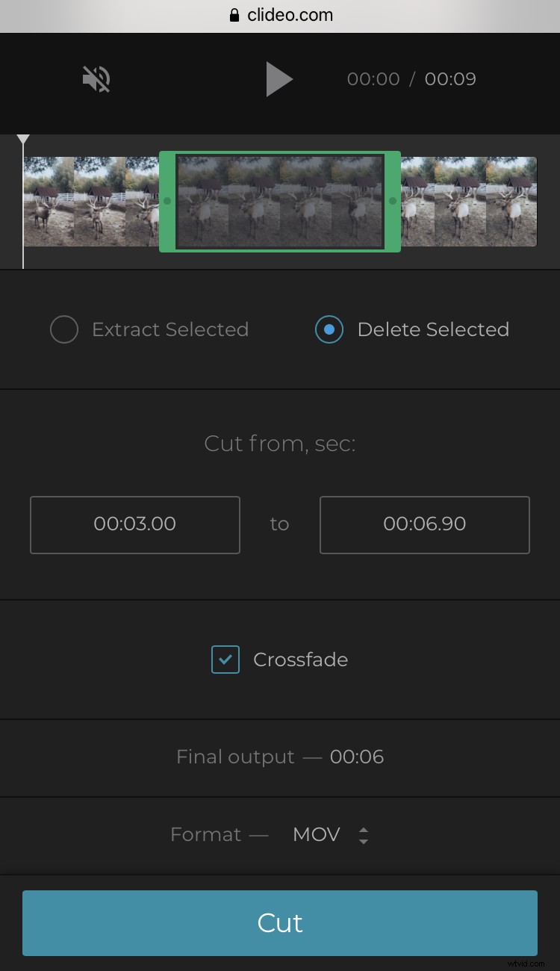Click the end time field showing 00:06.90
Image resolution: width=560 pixels, height=971 pixels.
424,524
